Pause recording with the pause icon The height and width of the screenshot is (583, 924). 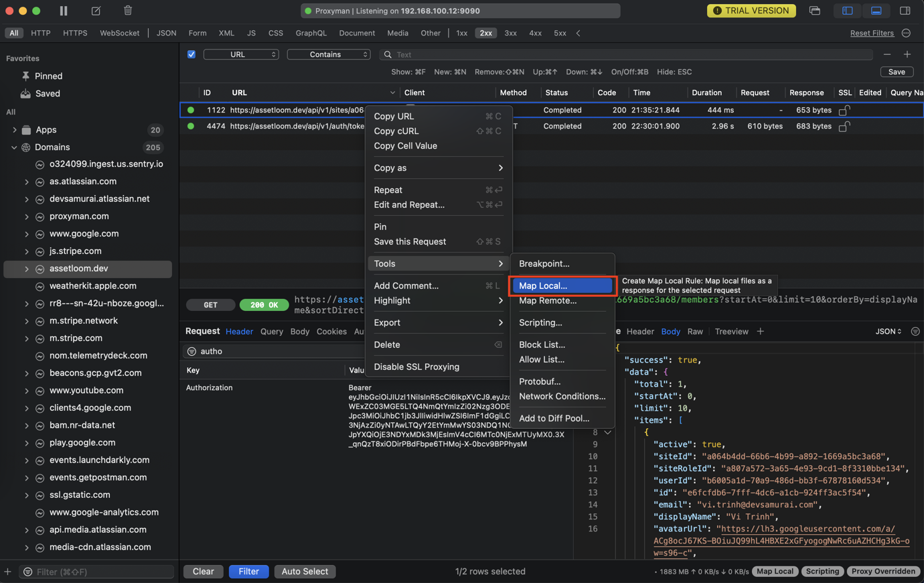tap(64, 11)
